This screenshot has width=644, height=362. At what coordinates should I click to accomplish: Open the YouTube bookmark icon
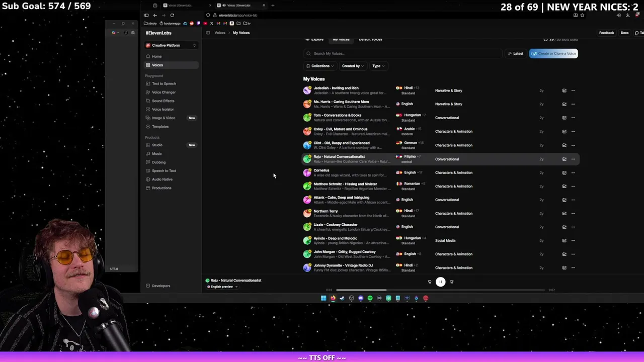(x=205, y=23)
